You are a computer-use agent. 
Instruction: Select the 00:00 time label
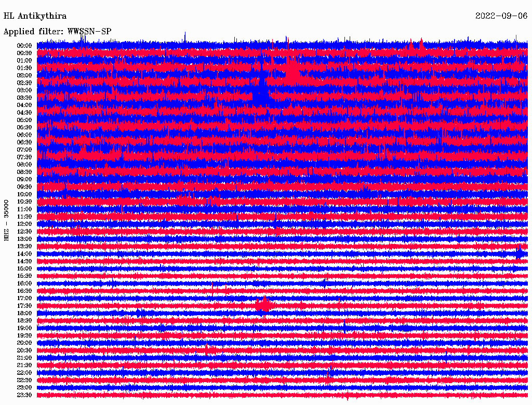pyautogui.click(x=24, y=46)
